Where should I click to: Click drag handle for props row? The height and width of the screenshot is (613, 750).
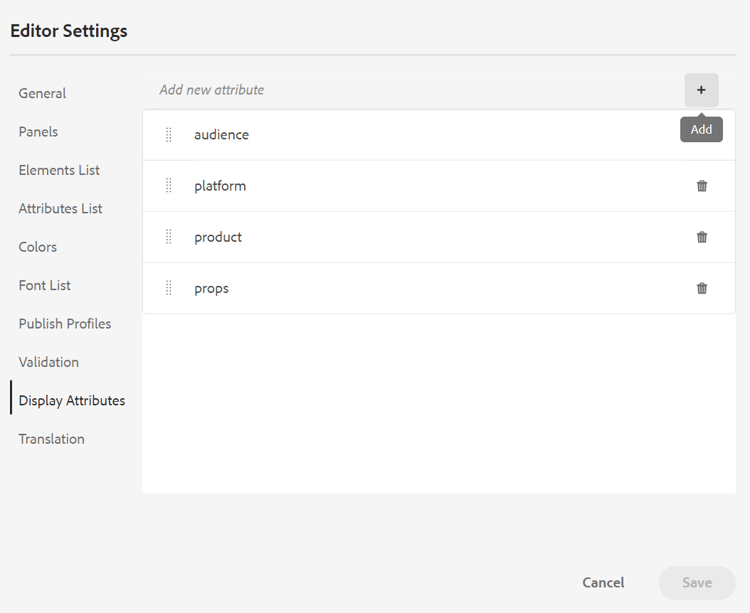pyautogui.click(x=168, y=288)
